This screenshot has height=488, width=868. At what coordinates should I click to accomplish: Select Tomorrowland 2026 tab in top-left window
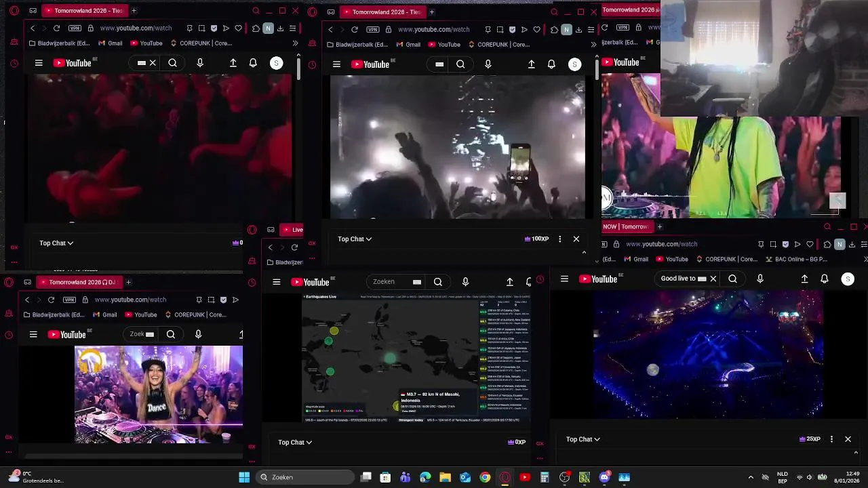click(x=84, y=11)
